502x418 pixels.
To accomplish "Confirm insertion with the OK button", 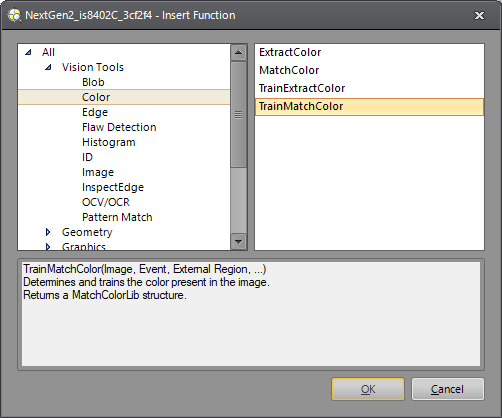I will pos(368,389).
